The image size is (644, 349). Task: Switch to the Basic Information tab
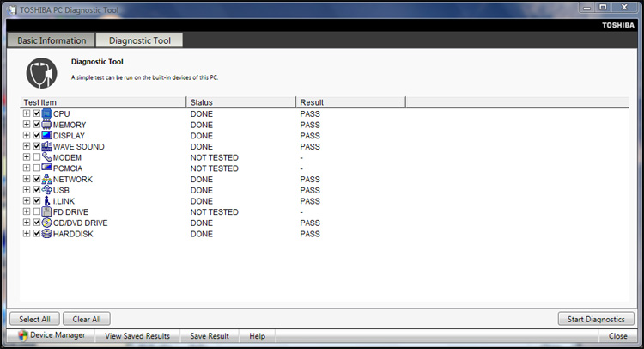pyautogui.click(x=52, y=40)
